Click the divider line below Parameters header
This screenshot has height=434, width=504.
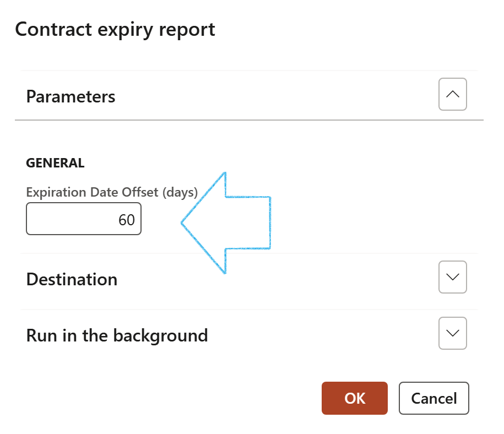249,120
